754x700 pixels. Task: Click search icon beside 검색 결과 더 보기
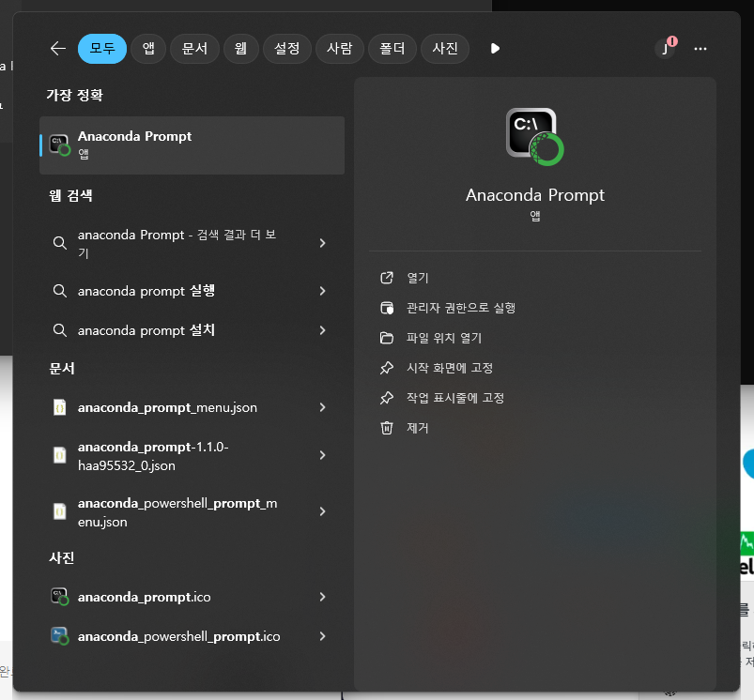tap(60, 243)
